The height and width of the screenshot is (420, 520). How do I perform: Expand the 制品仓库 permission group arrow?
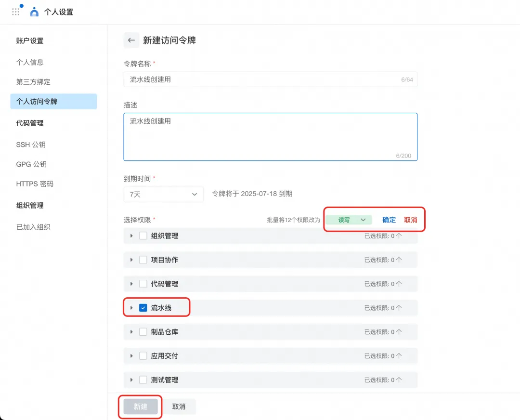point(131,332)
